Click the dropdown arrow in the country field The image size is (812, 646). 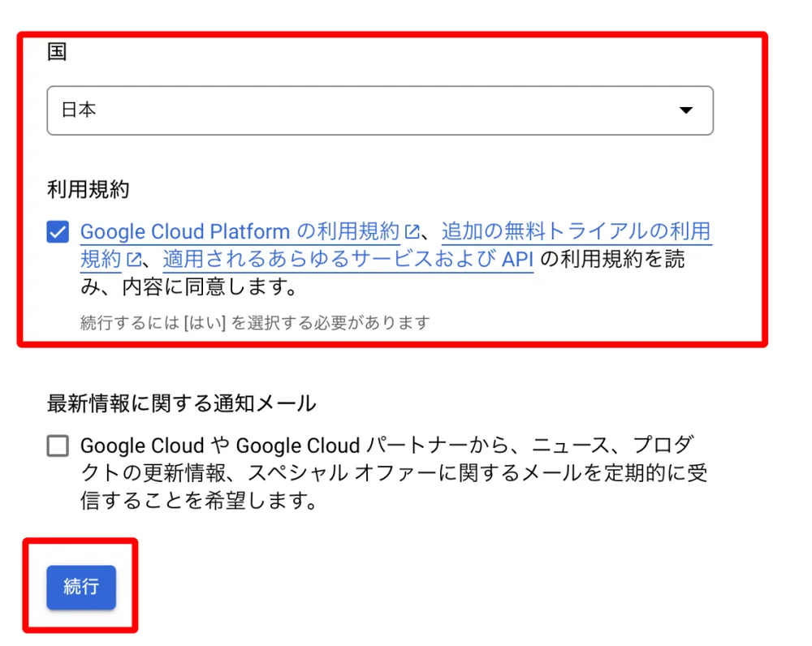[685, 110]
